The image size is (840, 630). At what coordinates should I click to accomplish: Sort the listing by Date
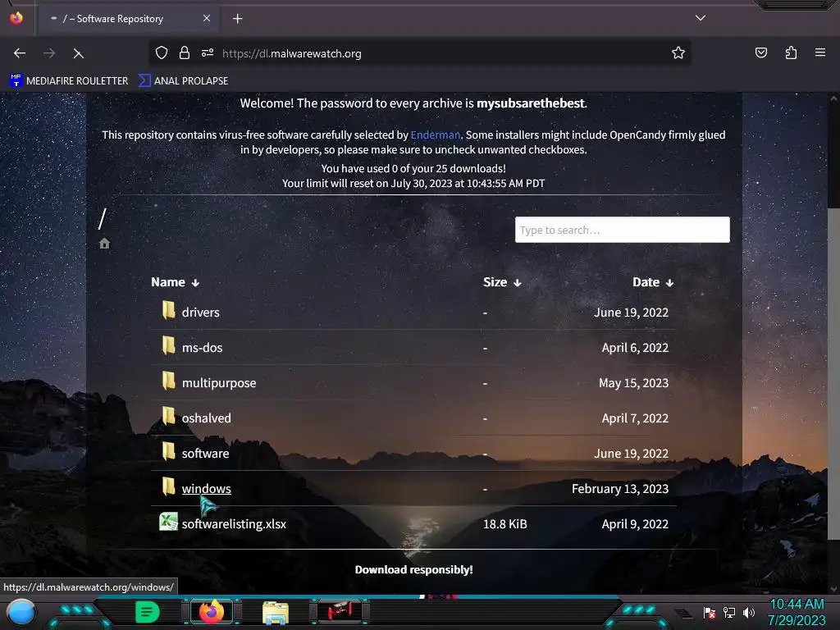[x=652, y=282]
